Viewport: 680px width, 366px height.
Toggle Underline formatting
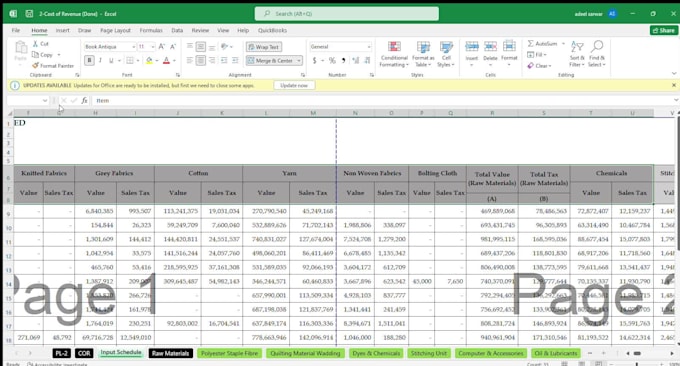click(x=111, y=60)
